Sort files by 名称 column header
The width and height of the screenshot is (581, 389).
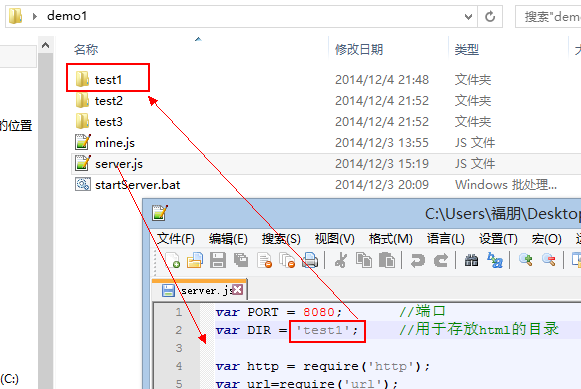86,49
